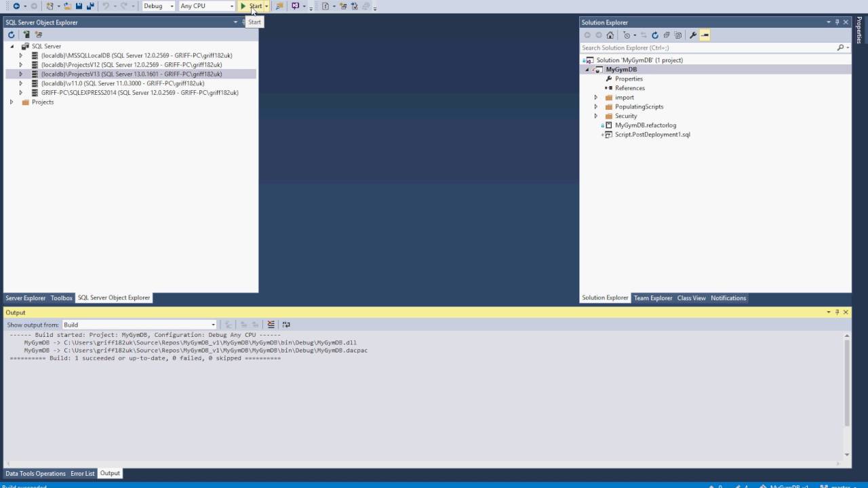868x488 pixels.
Task: Expand the PopulatingScripts folder
Action: [x=596, y=106]
